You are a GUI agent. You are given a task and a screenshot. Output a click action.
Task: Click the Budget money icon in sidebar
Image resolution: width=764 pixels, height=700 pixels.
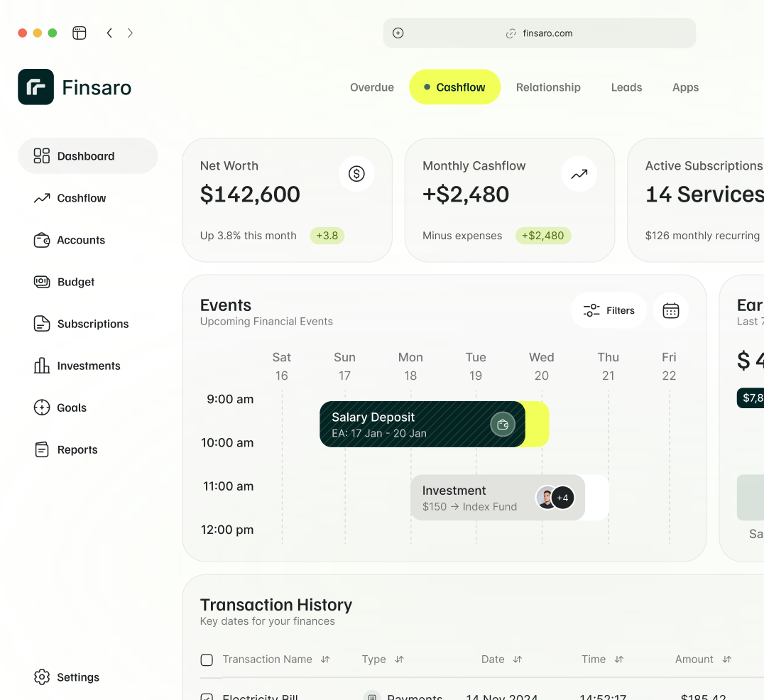pyautogui.click(x=41, y=282)
